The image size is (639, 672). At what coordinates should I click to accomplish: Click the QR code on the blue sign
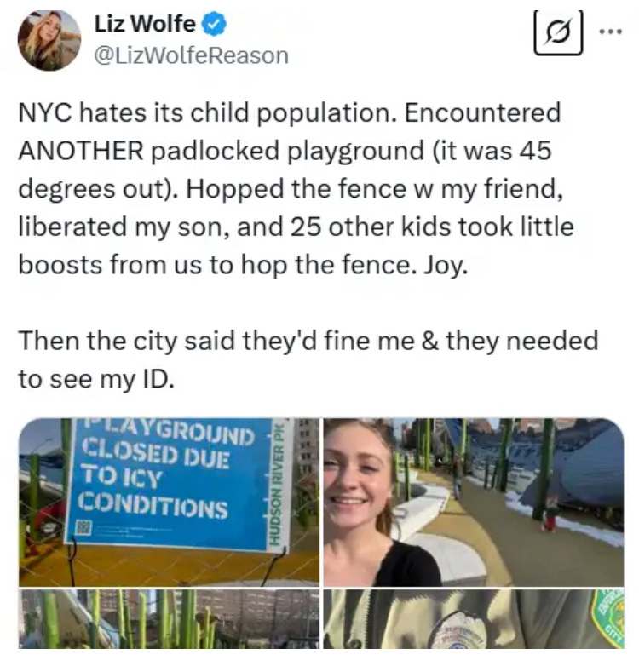coord(83,527)
